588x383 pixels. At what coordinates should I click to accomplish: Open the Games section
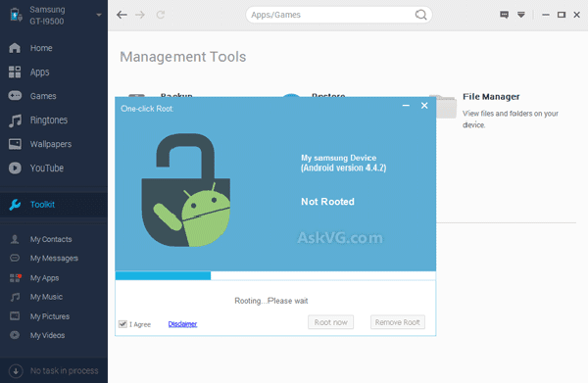coord(43,96)
